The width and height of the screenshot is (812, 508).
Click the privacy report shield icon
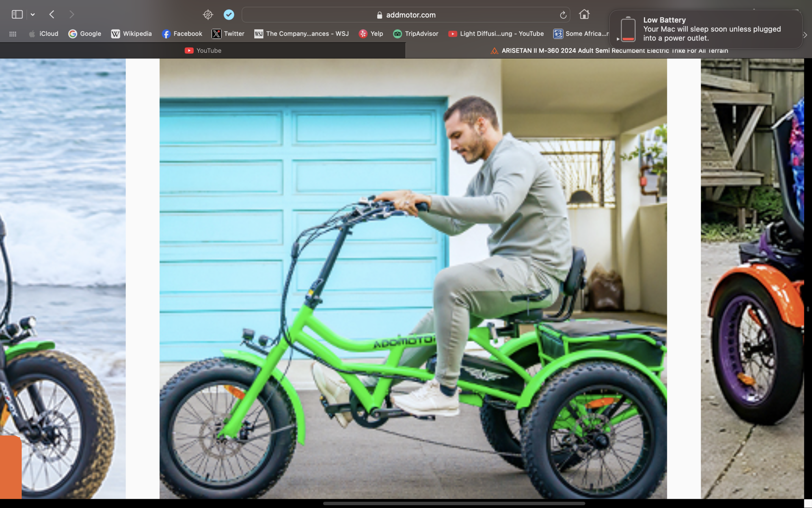208,15
